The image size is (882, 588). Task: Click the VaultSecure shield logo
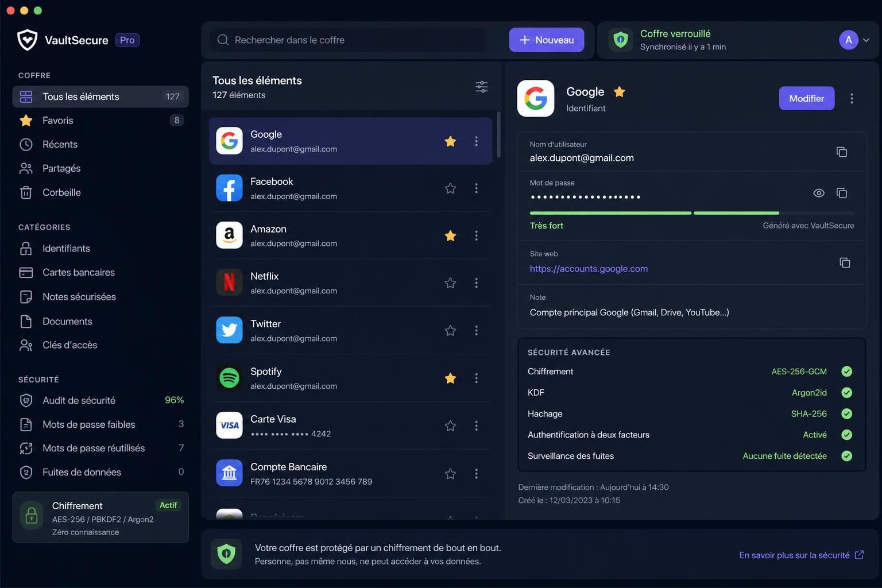(27, 40)
